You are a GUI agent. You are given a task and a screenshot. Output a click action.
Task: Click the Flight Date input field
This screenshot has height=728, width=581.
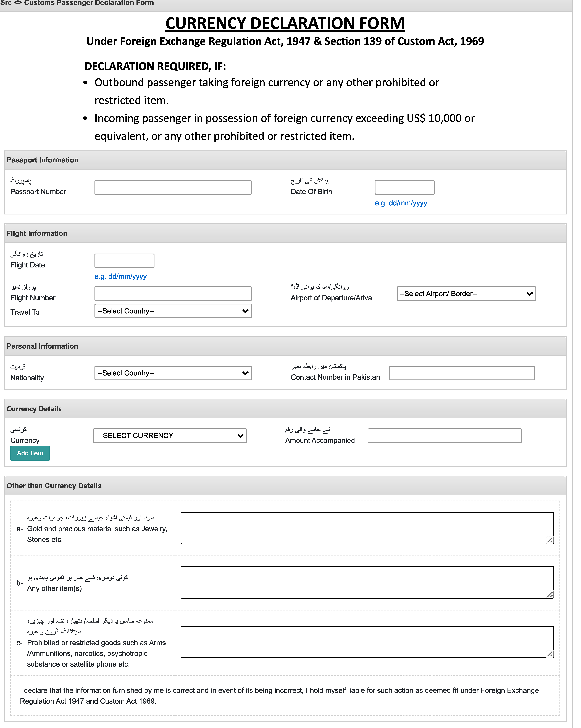124,260
